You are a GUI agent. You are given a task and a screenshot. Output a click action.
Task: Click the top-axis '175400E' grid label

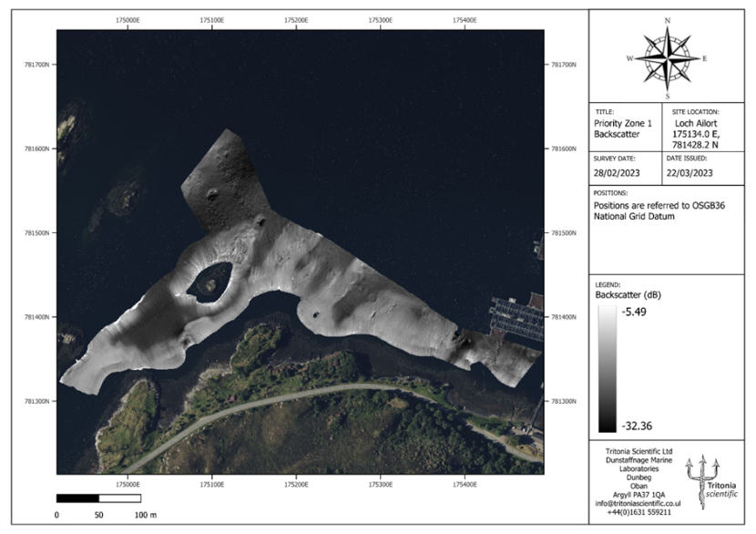tap(465, 20)
